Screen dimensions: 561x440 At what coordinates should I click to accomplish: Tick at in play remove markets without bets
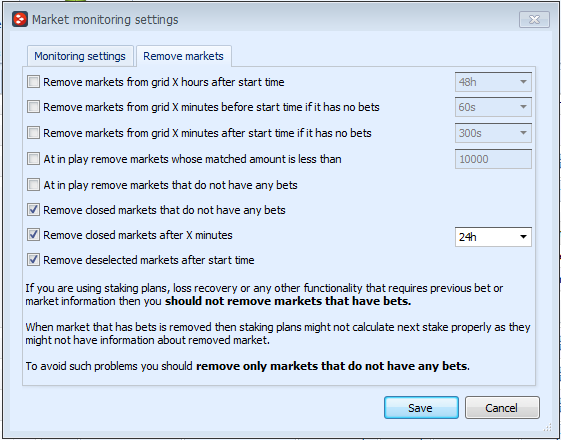point(34,185)
